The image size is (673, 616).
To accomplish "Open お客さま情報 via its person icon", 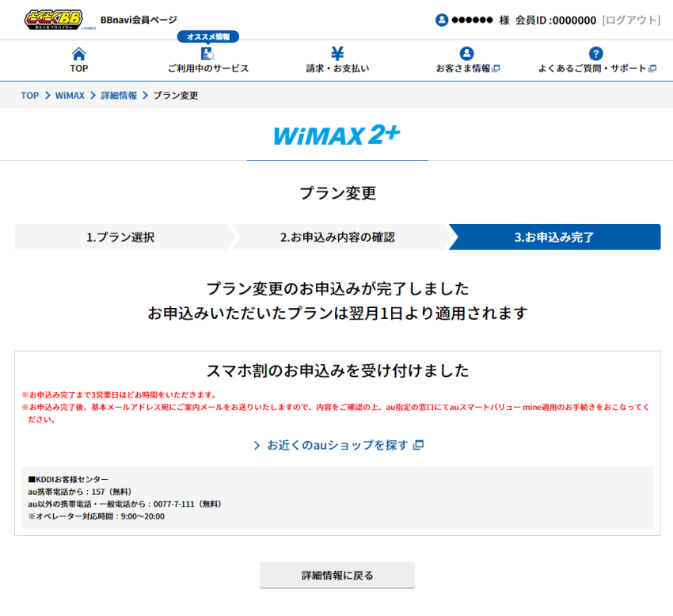I will 466,54.
